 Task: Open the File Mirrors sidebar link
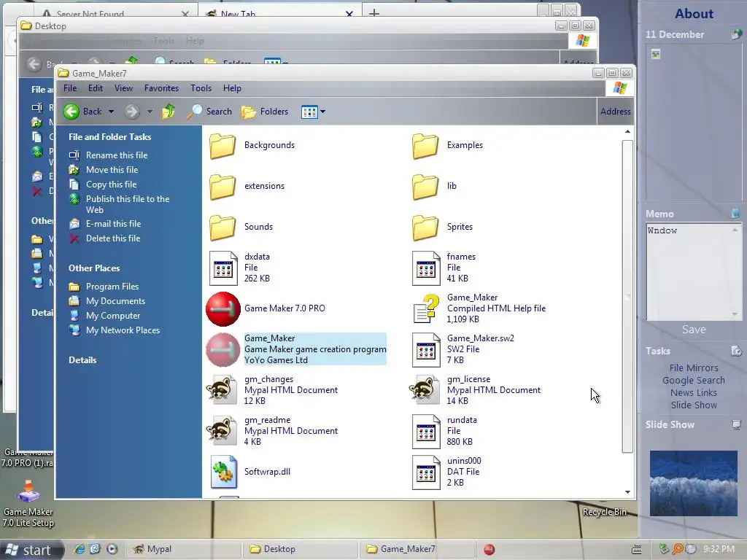[694, 368]
